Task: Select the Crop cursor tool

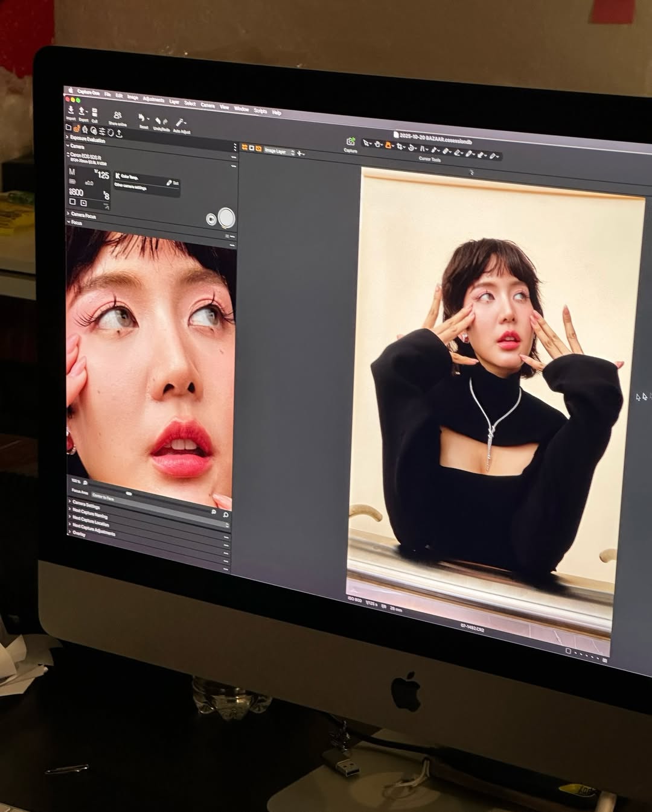Action: point(400,147)
